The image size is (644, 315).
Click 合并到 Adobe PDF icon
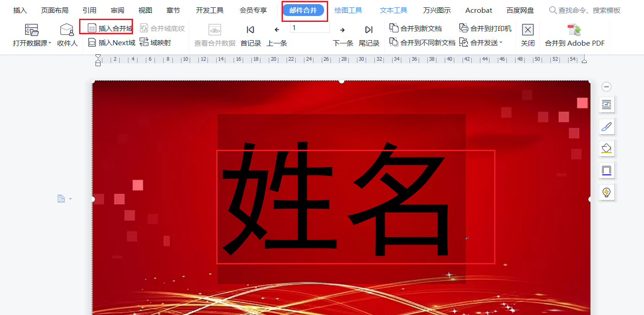click(575, 30)
